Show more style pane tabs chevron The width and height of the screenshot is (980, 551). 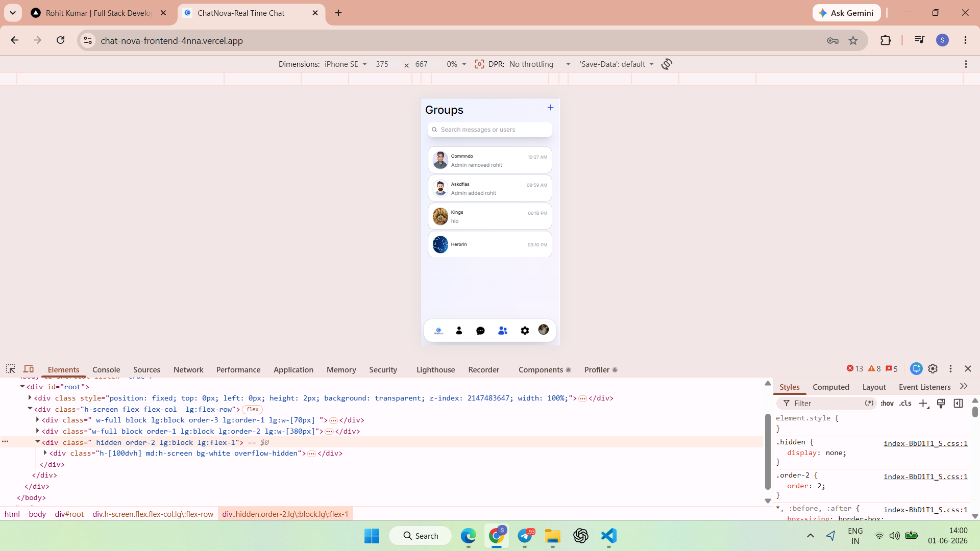point(964,386)
